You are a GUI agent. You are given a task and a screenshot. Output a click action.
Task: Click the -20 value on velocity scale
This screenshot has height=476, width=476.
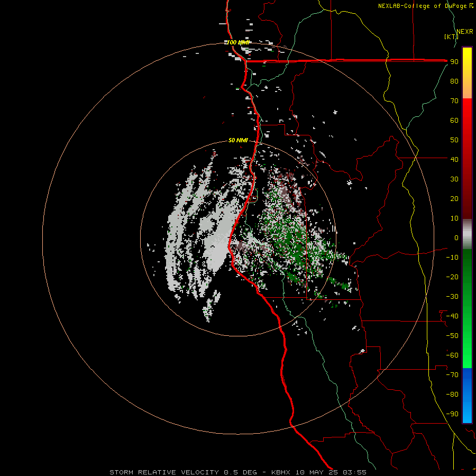click(452, 277)
